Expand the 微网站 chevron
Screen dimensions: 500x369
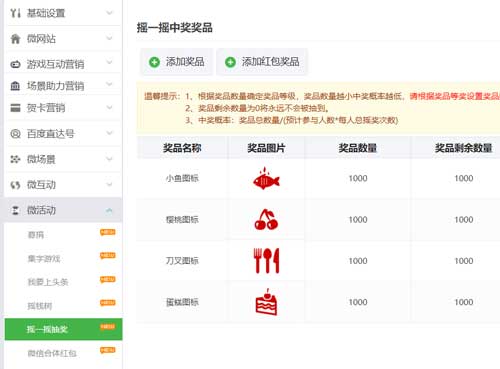tap(109, 38)
